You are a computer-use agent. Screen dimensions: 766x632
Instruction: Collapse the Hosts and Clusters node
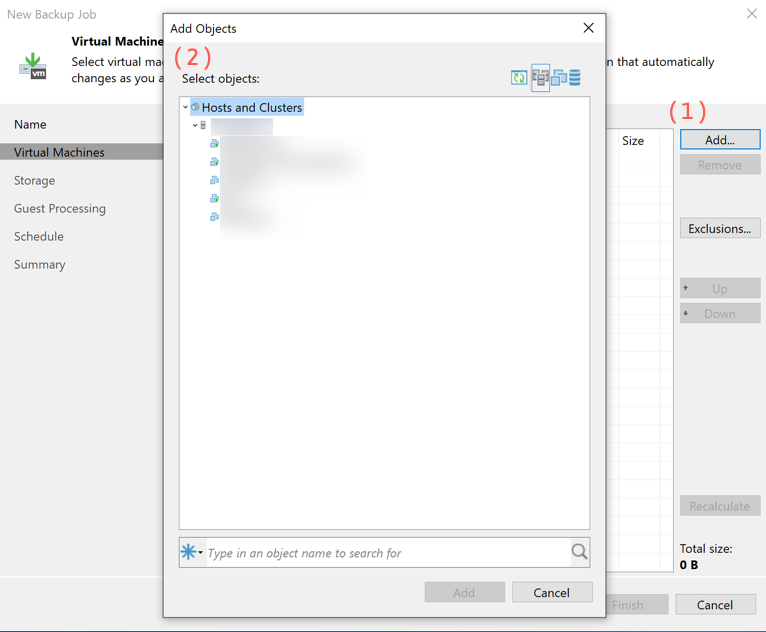tap(185, 107)
